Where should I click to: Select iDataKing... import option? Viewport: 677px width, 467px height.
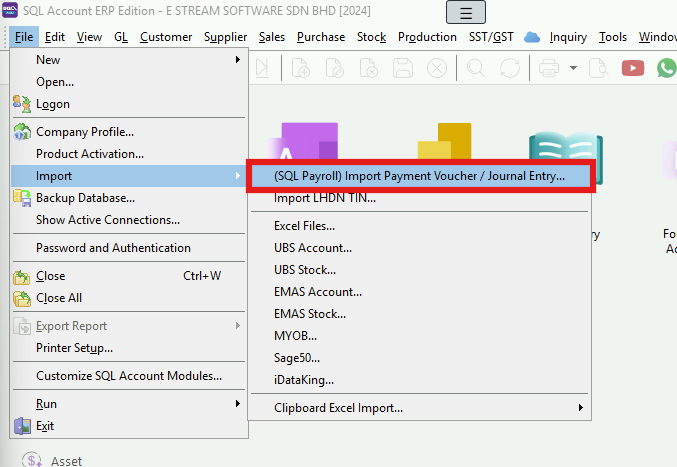[x=420, y=380]
